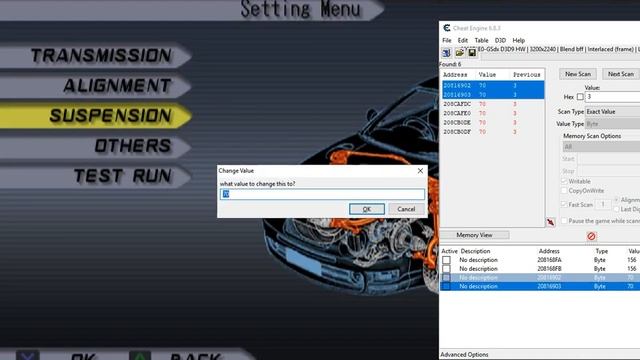Click the Cheat Engine logo icon
640x360 pixels.
tap(447, 28)
